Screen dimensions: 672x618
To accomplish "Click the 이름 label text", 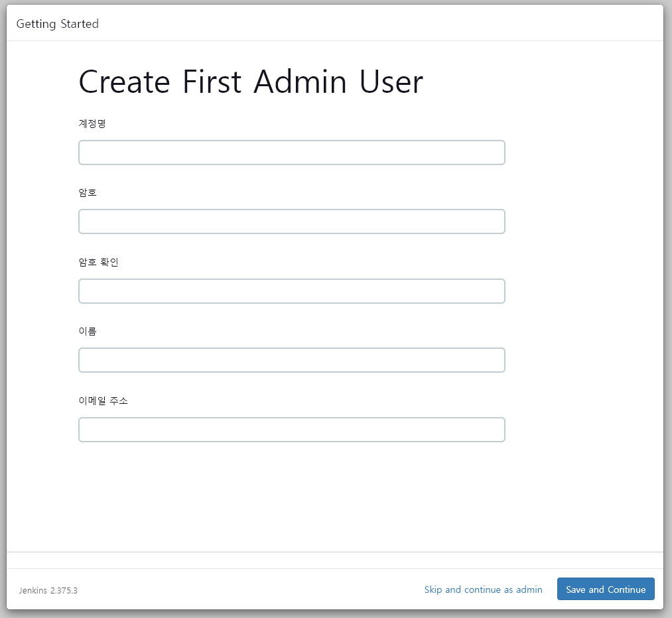I will pyautogui.click(x=88, y=331).
